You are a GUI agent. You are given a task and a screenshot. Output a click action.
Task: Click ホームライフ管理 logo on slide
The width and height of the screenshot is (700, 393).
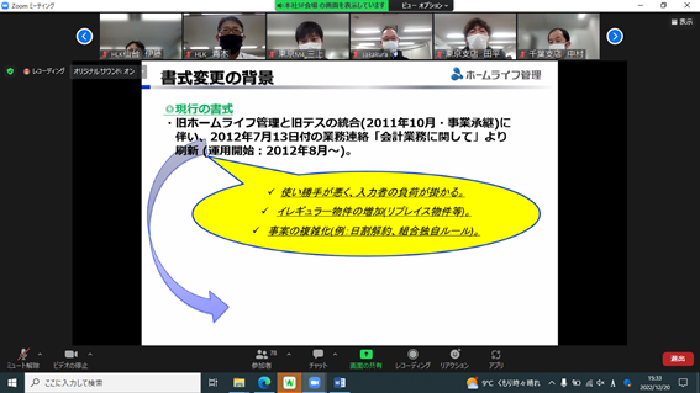tap(496, 75)
